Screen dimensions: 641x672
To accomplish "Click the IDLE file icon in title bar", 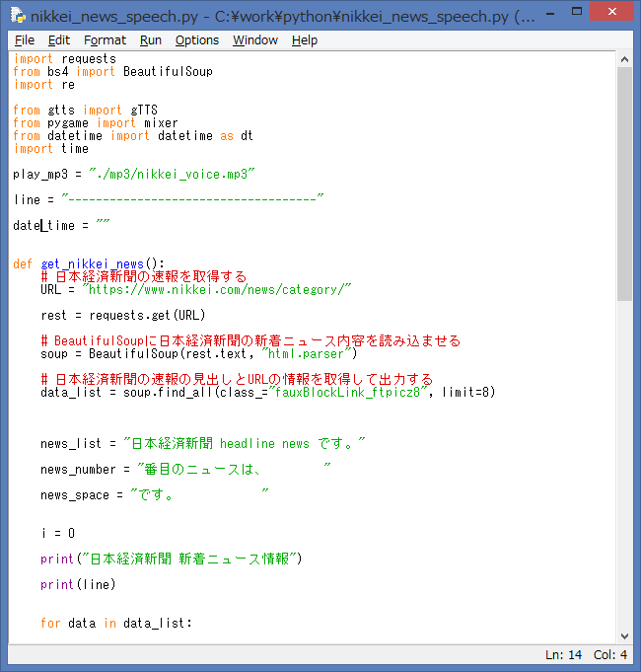I will [17, 16].
